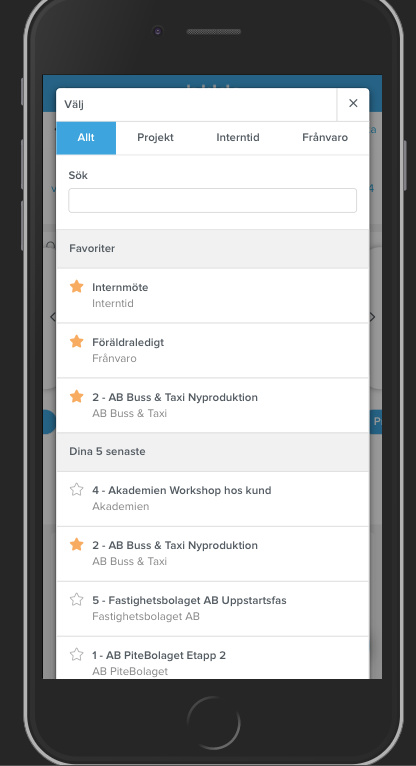416x766 pixels.
Task: Click the left chevron arrow behind the dialog
Action: coord(53,317)
